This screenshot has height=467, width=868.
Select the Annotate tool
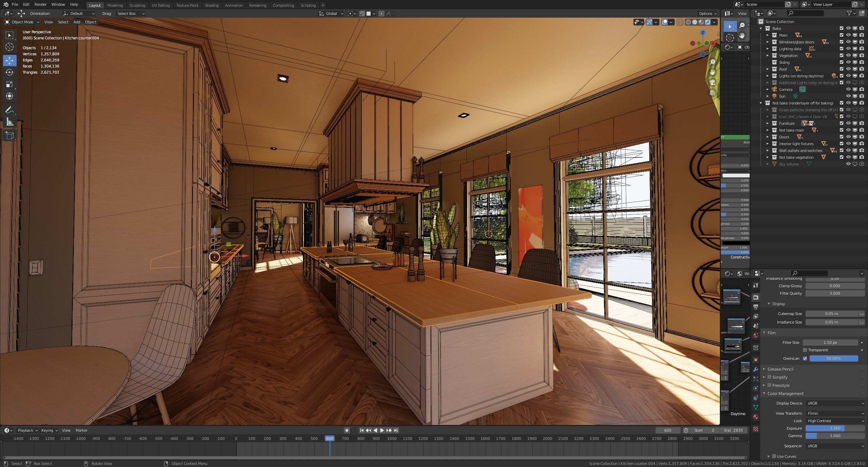coord(9,110)
